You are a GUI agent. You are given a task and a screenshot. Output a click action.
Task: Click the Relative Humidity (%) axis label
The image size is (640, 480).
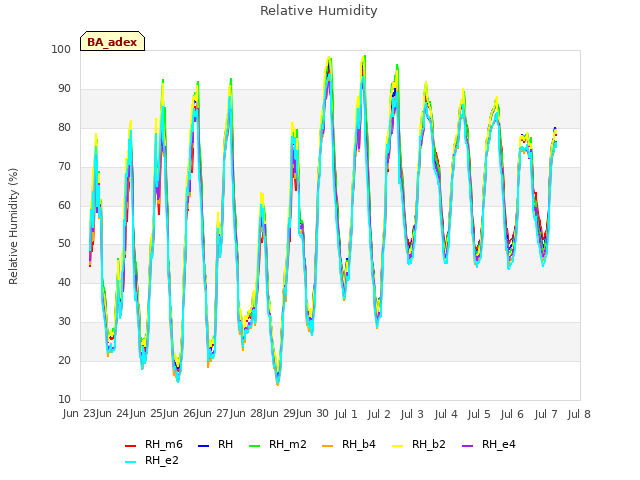(13, 226)
